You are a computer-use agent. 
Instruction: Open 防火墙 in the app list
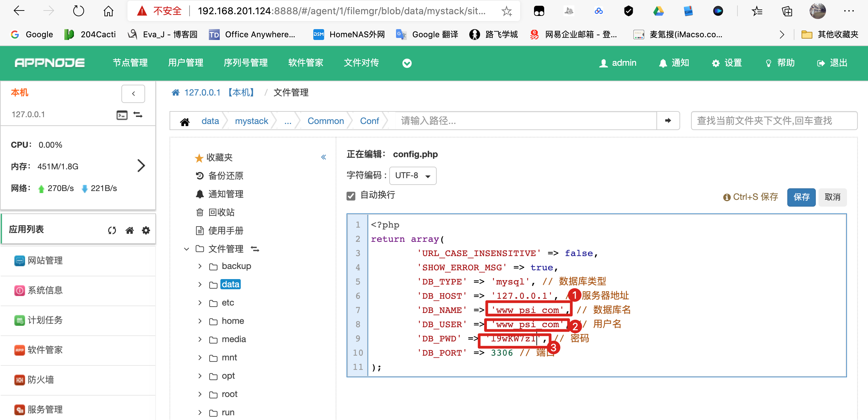(x=41, y=380)
